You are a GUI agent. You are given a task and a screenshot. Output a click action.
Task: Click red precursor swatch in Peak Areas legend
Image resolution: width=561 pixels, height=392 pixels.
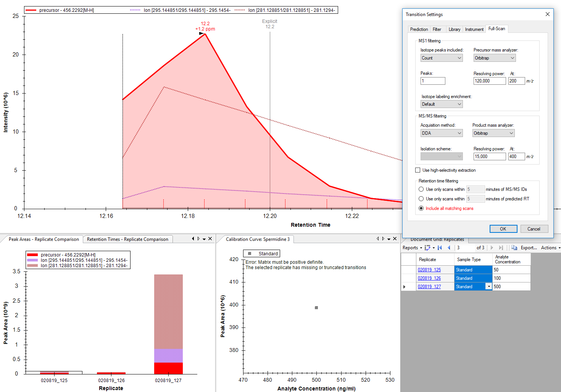32,255
